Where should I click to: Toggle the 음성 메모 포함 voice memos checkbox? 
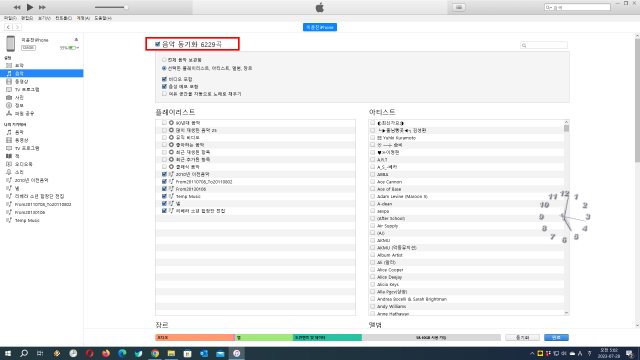(164, 87)
